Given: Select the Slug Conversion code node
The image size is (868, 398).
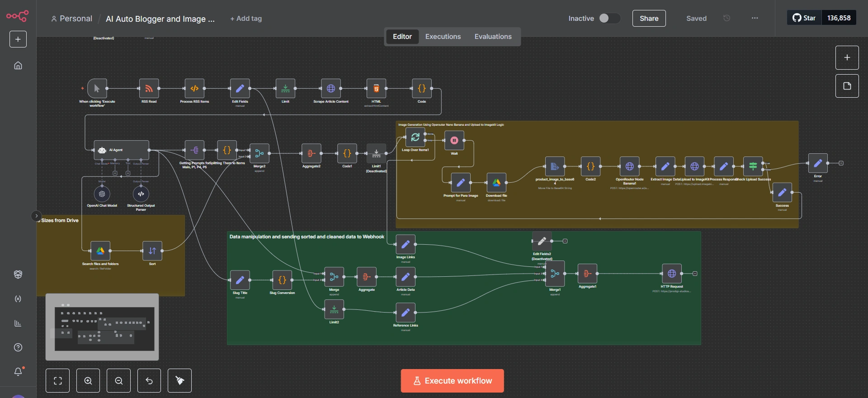Looking at the screenshot, I should [282, 280].
